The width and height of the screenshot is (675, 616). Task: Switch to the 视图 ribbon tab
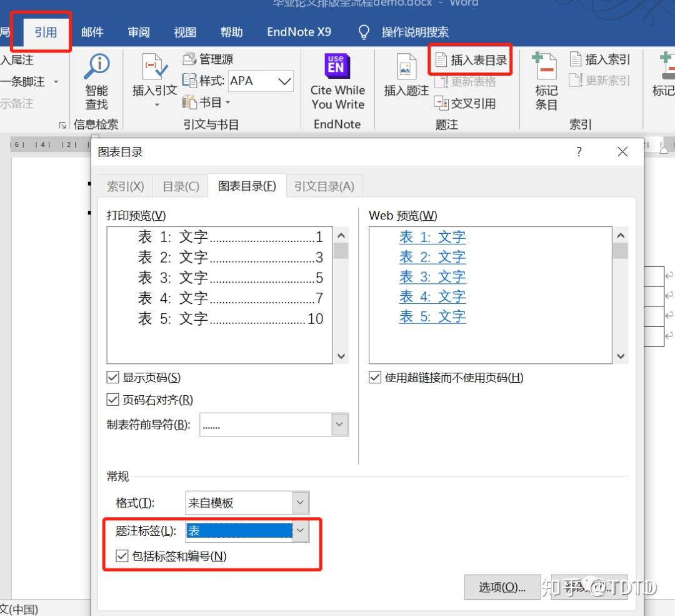(185, 33)
